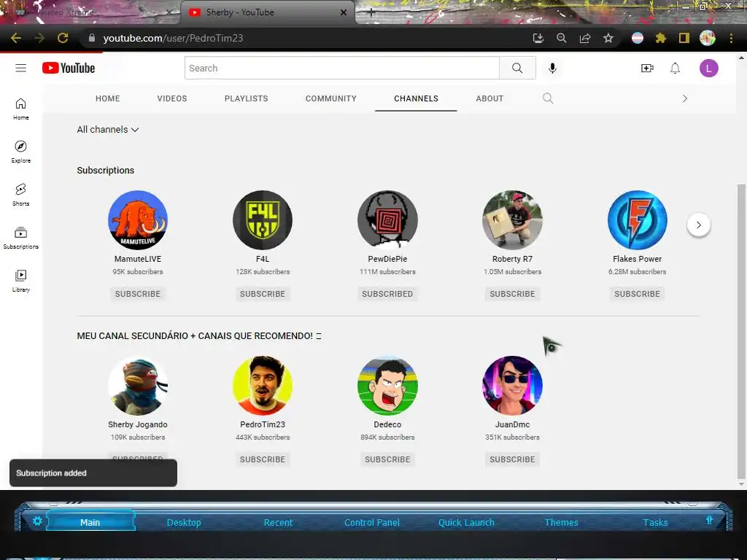
Task: Open the Dedeco channel avatar
Action: click(x=387, y=386)
